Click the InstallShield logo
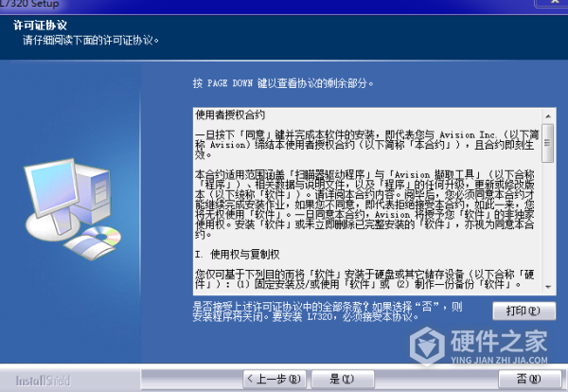This screenshot has width=568, height=392. 43,381
